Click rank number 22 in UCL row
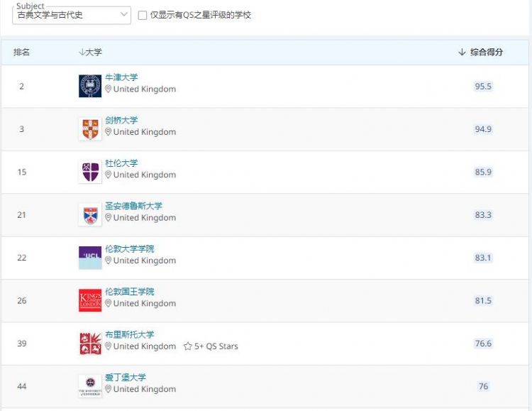 click(x=22, y=258)
